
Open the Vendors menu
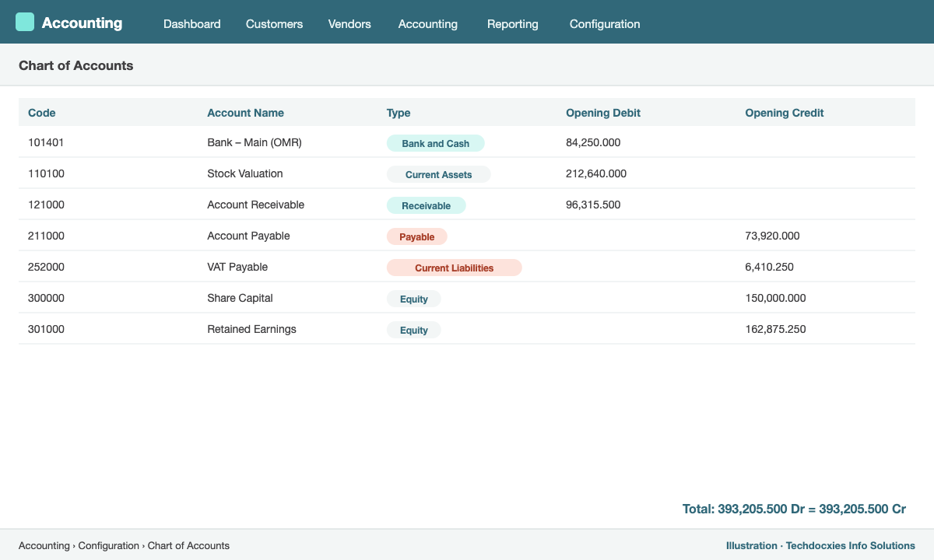click(349, 24)
